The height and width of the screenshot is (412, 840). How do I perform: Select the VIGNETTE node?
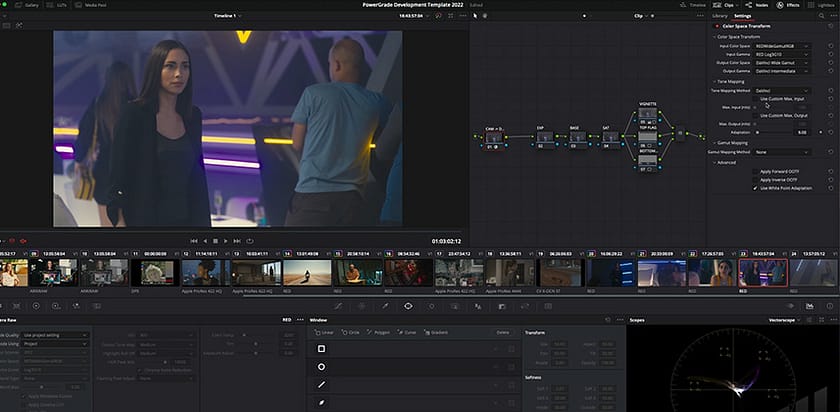[x=647, y=114]
